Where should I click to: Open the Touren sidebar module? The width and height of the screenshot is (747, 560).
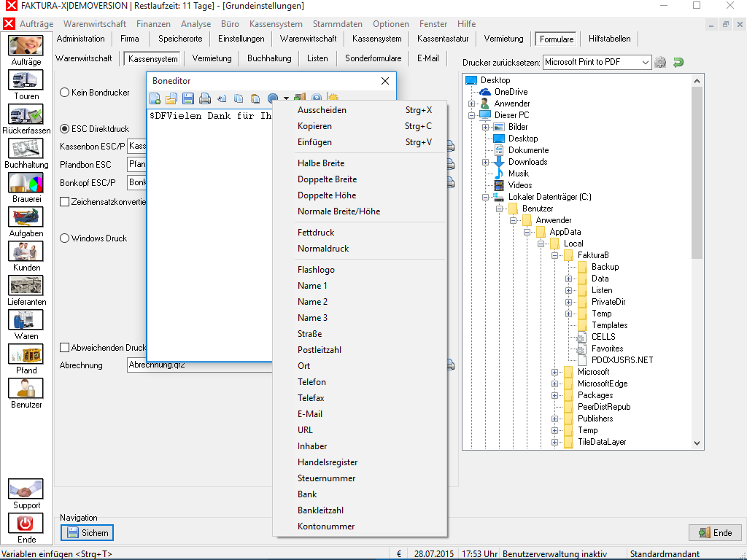[x=26, y=80]
